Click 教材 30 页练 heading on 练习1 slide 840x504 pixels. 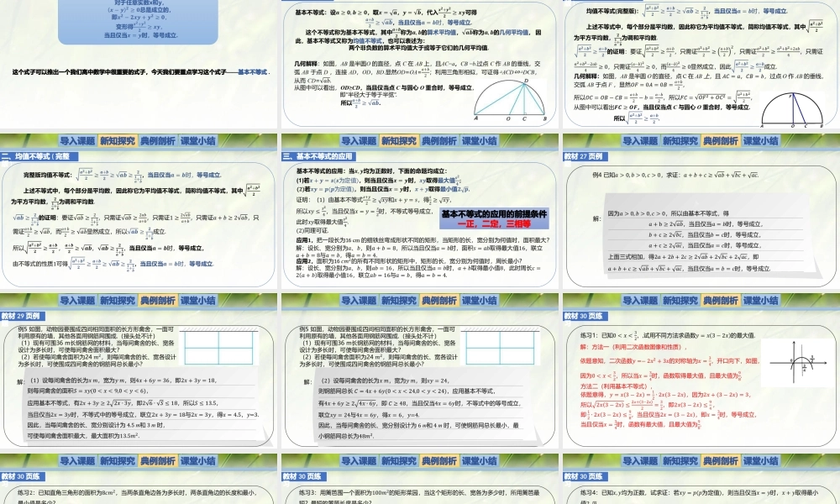pos(584,316)
